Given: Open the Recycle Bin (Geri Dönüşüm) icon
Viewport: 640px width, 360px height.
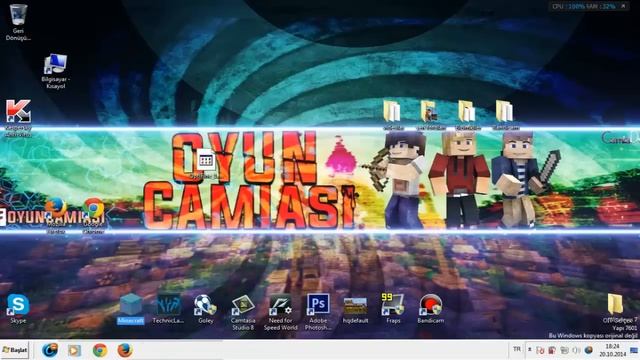Looking at the screenshot, I should coord(18,21).
